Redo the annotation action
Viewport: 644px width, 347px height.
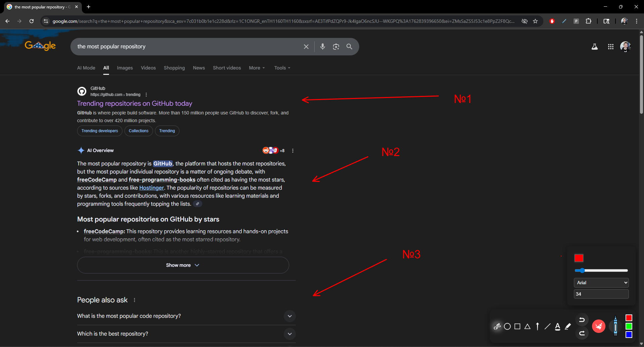point(582,333)
